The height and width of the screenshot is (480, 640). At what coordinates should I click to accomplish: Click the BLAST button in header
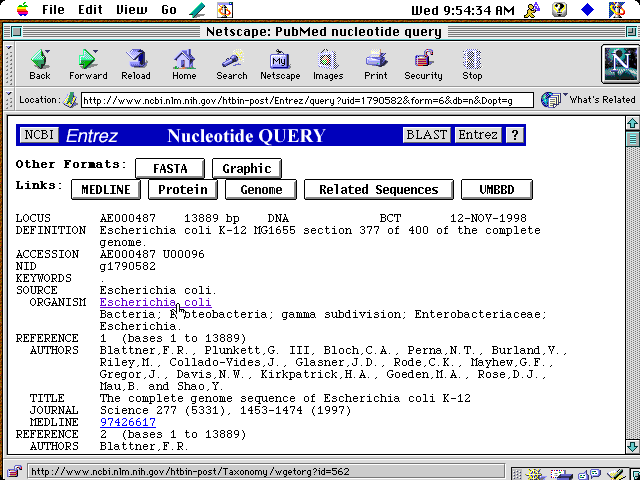(426, 135)
